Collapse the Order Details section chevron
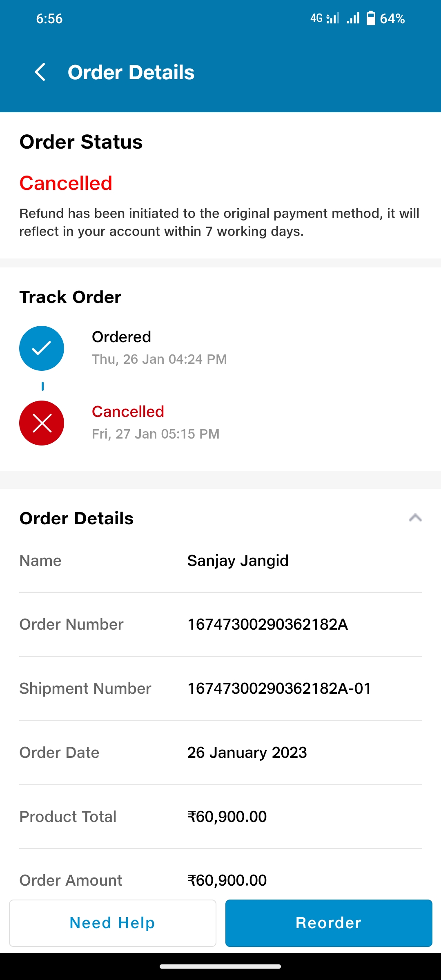 (x=415, y=518)
